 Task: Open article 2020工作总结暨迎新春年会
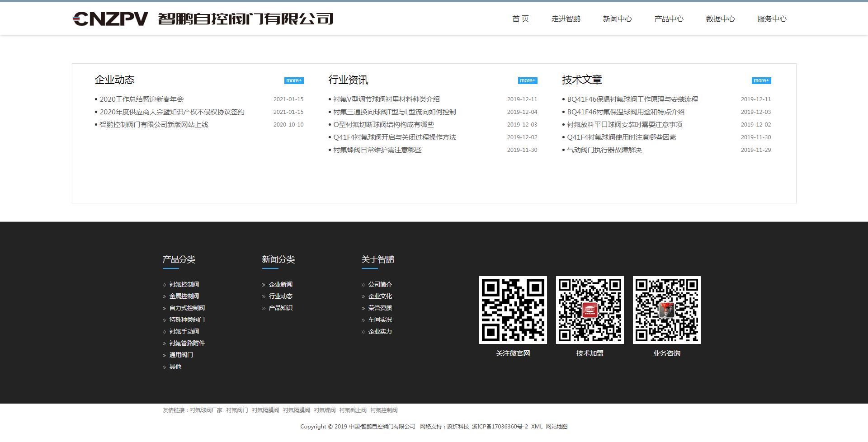click(142, 99)
